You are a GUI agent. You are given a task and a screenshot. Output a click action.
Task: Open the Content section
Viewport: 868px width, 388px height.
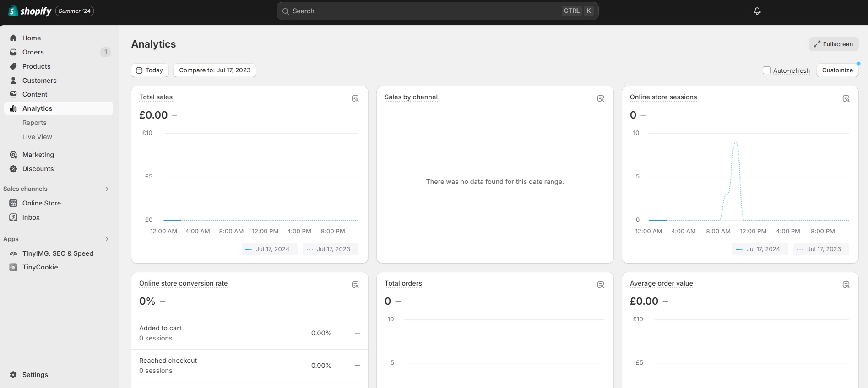pyautogui.click(x=35, y=94)
